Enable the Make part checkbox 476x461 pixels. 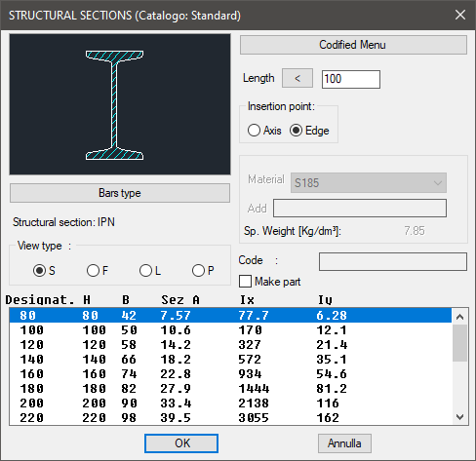coord(245,282)
